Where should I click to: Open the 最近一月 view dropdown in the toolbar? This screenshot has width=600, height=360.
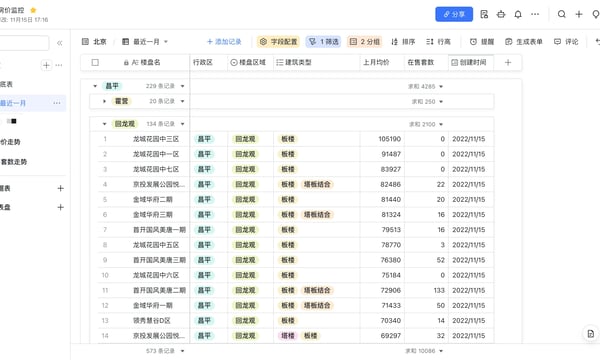click(145, 42)
